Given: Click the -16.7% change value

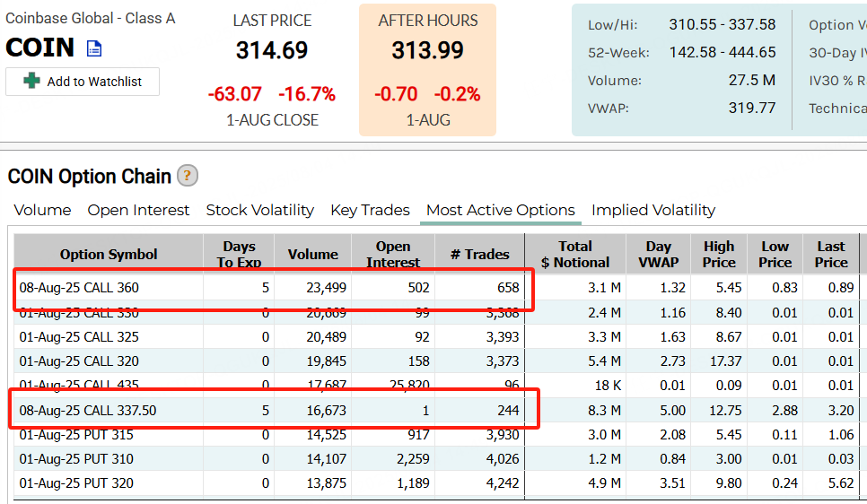Looking at the screenshot, I should pyautogui.click(x=307, y=94).
